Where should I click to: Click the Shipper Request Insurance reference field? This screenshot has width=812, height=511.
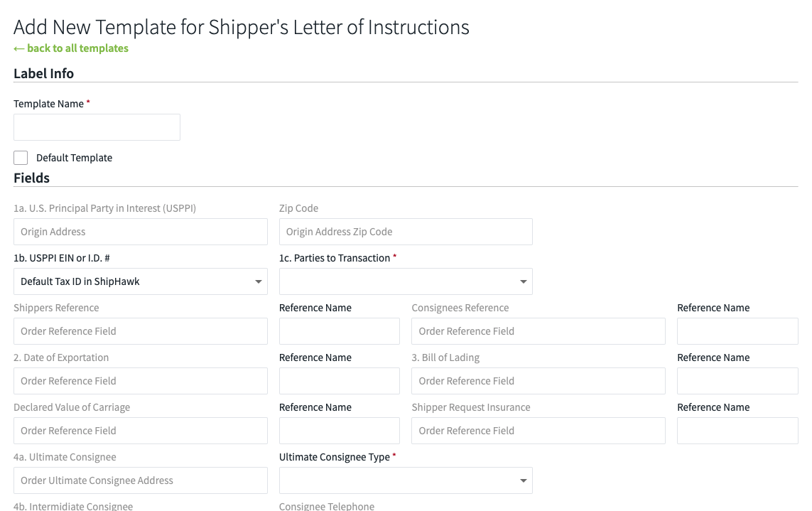538,431
